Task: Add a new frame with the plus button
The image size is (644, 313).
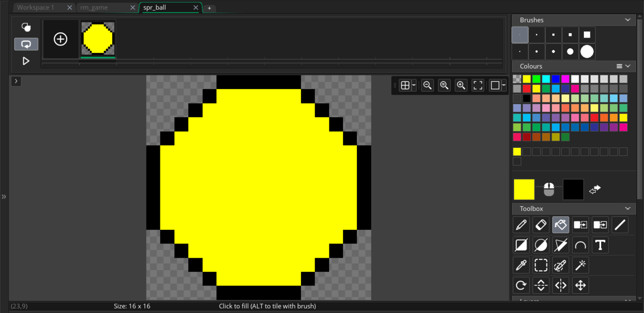Action: click(61, 39)
